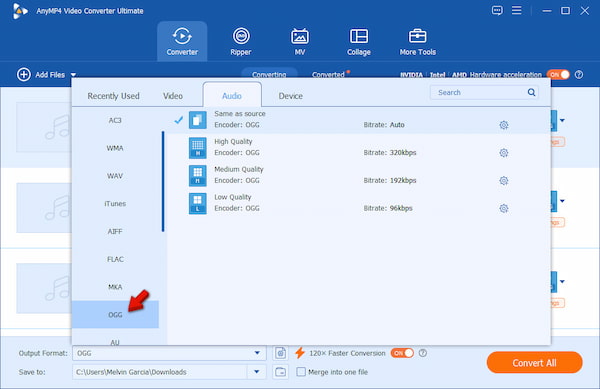
Task: Select FLAC format in list
Action: click(x=115, y=259)
